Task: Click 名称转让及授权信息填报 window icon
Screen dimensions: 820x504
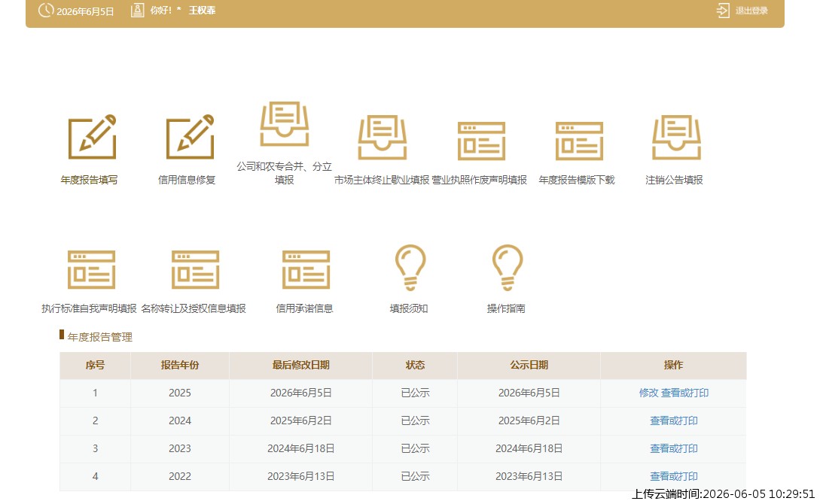Action: click(195, 269)
